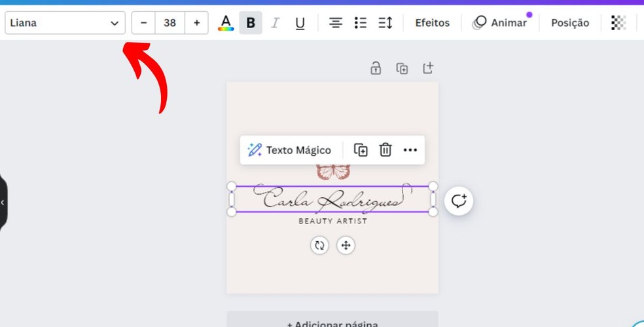Viewport: 644px width, 327px height.
Task: Add a comment using speech bubble button
Action: [x=459, y=201]
